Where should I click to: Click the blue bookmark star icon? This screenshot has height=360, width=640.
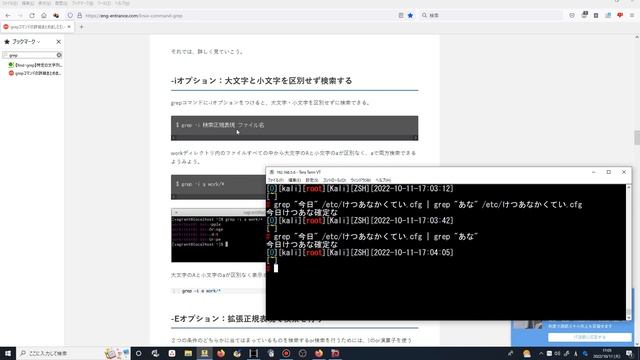coord(411,16)
